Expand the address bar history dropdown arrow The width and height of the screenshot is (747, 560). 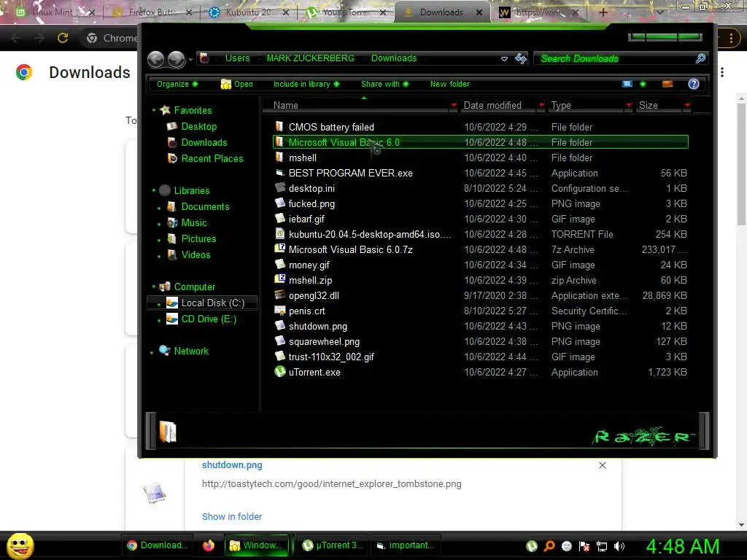tap(504, 58)
